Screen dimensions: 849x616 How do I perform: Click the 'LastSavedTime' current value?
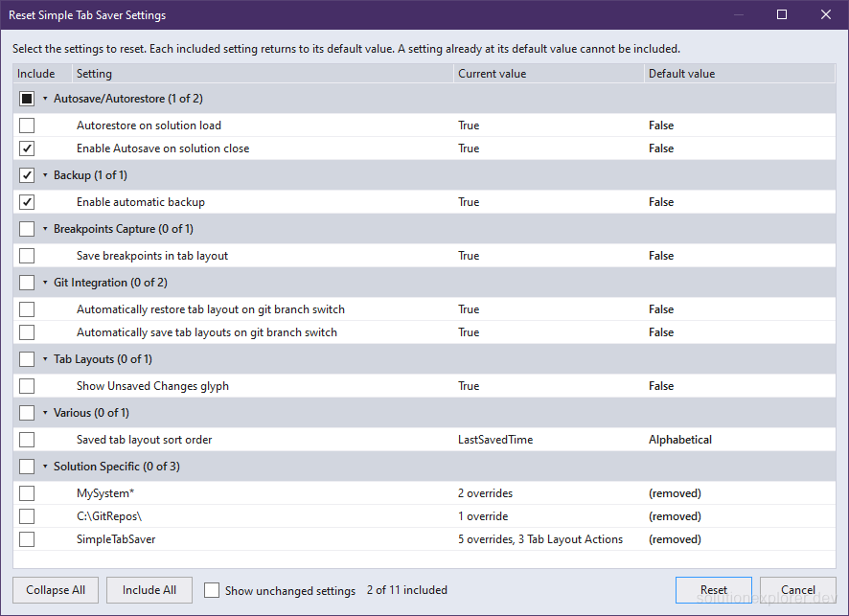pos(495,440)
